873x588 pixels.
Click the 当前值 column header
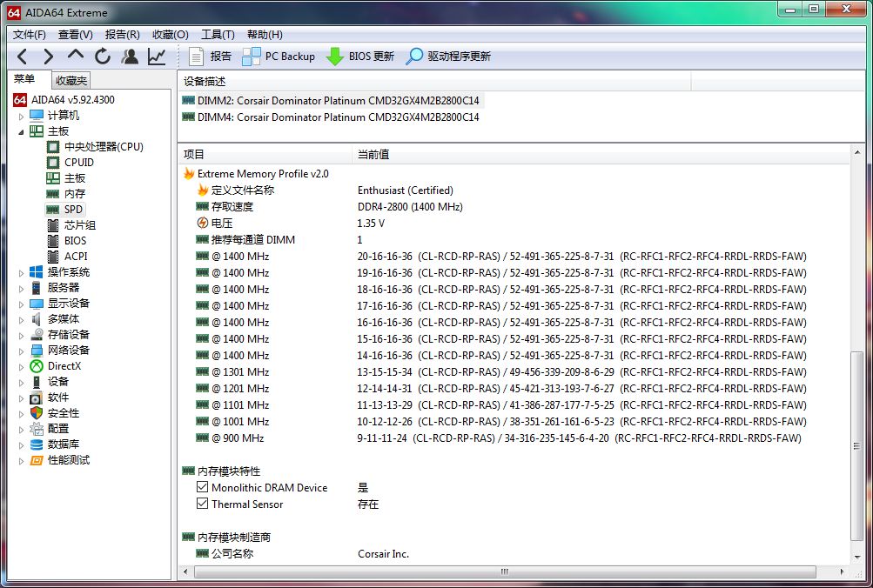tap(601, 154)
